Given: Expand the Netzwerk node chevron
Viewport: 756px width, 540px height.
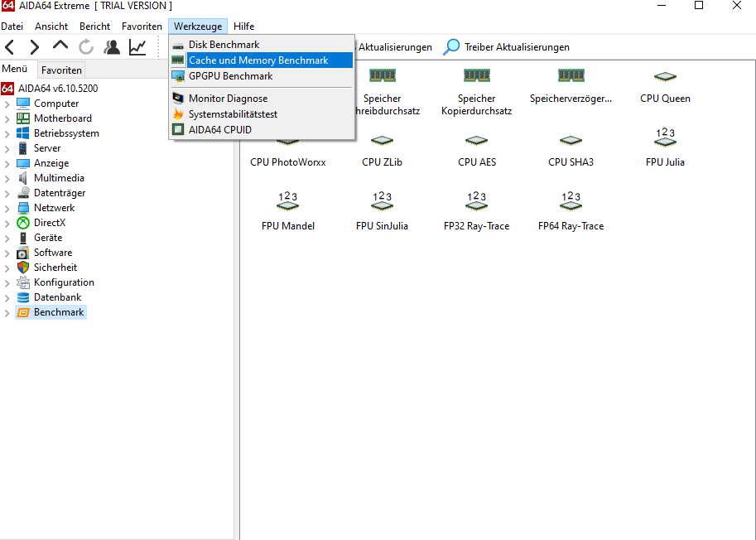Looking at the screenshot, I should coord(7,209).
